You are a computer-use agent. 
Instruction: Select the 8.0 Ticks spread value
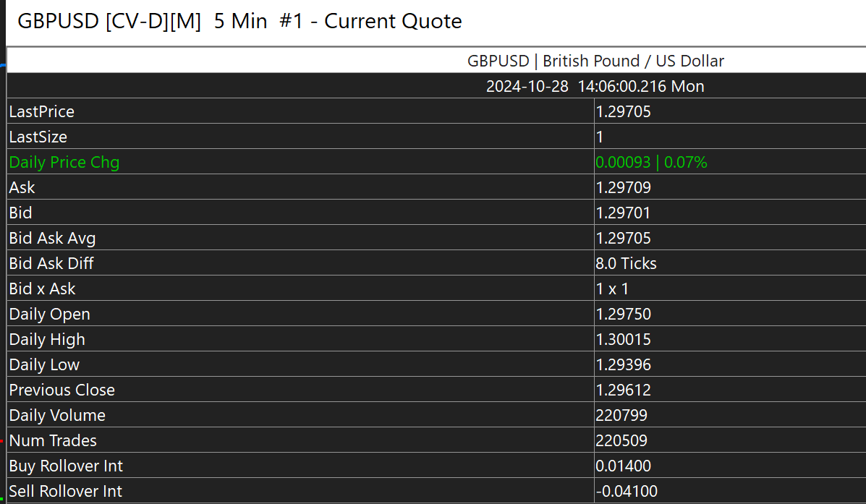click(x=626, y=263)
